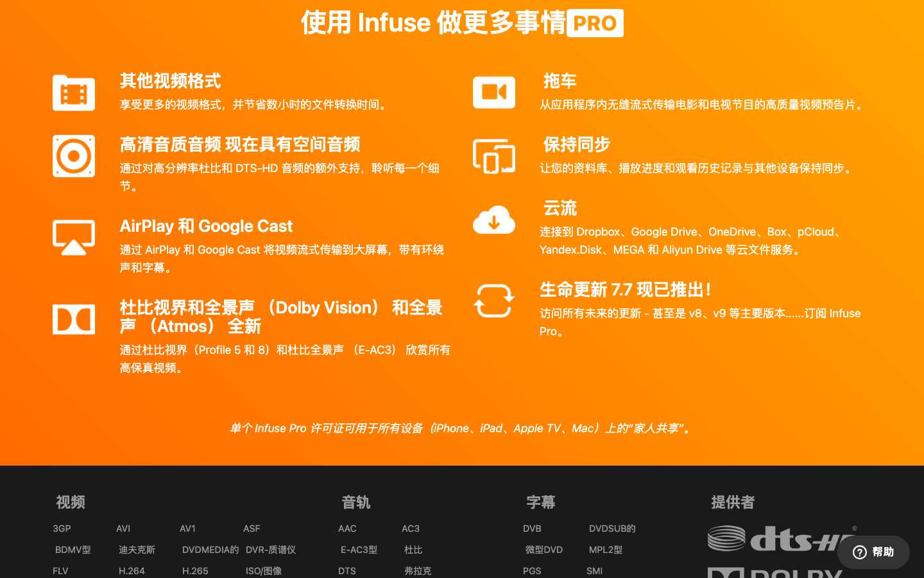The height and width of the screenshot is (578, 924).
Task: Click the Dolby Vision Profile 5 和 8 description
Action: (x=285, y=359)
